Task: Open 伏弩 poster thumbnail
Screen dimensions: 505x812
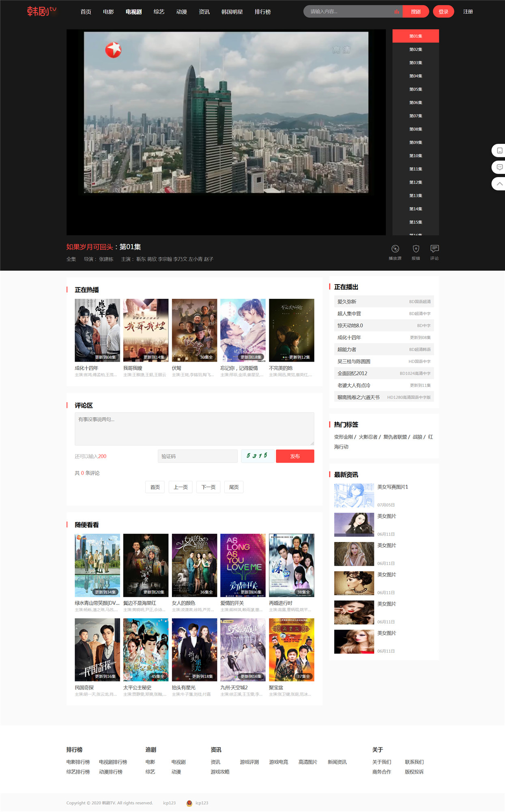Action: 194,330
